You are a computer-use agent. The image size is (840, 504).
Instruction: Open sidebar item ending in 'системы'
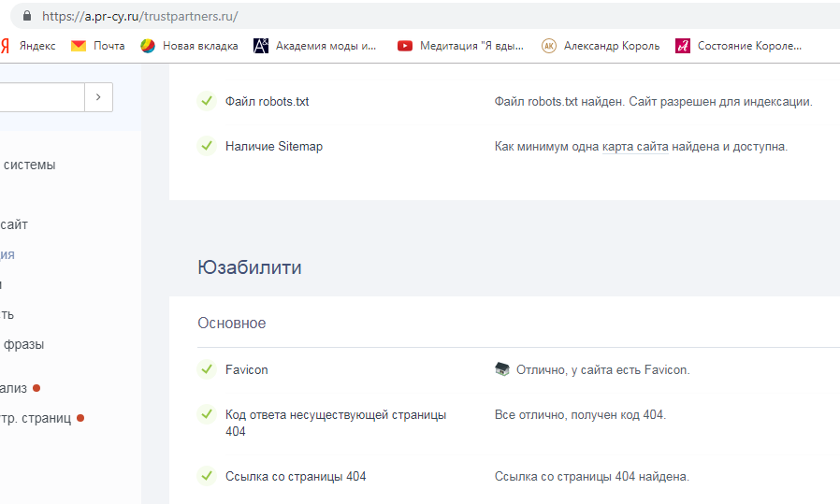point(29,165)
